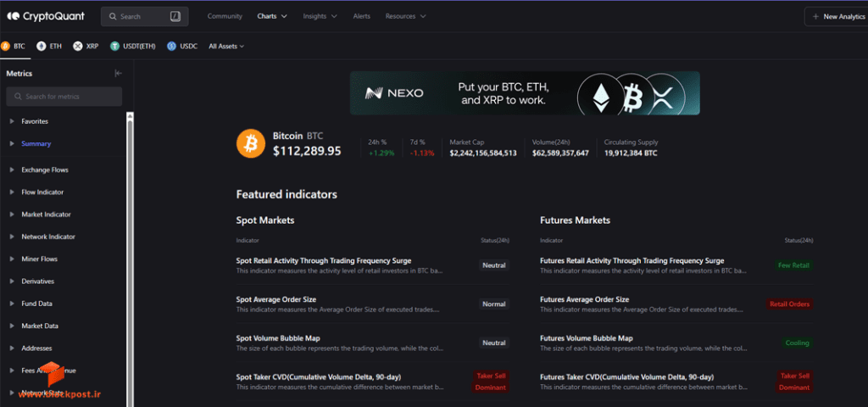
Task: Click Circulating Supply 19,912,384 BTC
Action: (631, 153)
